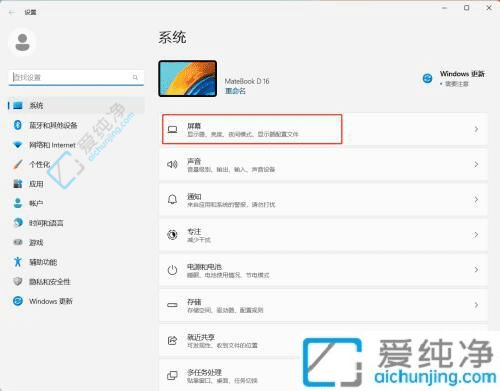Screen dimensions: 500x391
Task: Open 帐户 (Accounts) in the sidebar
Action: [x=76, y=203]
